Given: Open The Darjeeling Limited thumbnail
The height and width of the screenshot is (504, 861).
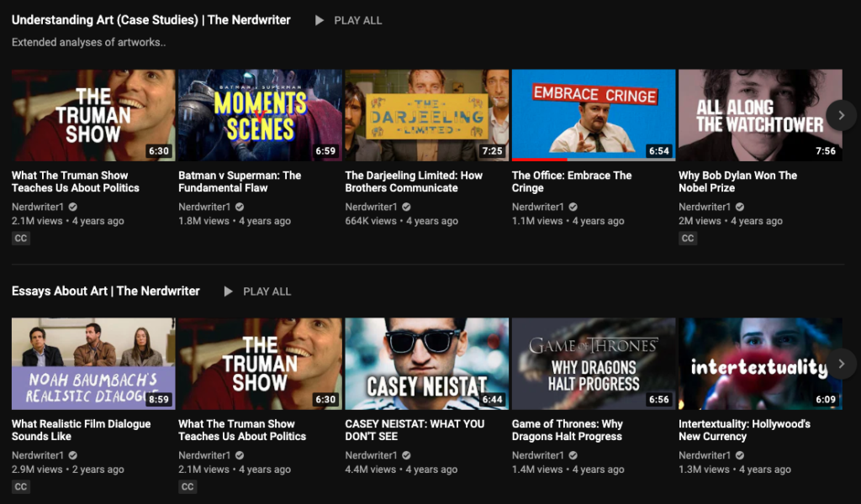Looking at the screenshot, I should (426, 115).
